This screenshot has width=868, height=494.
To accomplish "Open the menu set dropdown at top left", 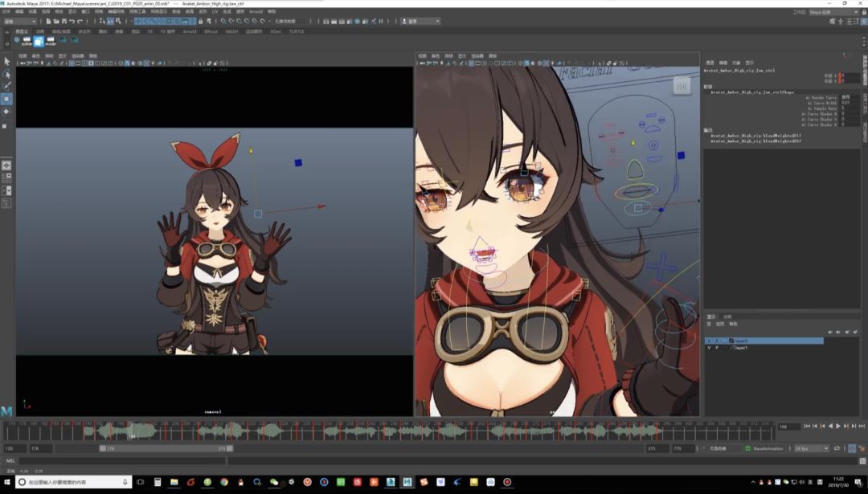I will (x=20, y=21).
